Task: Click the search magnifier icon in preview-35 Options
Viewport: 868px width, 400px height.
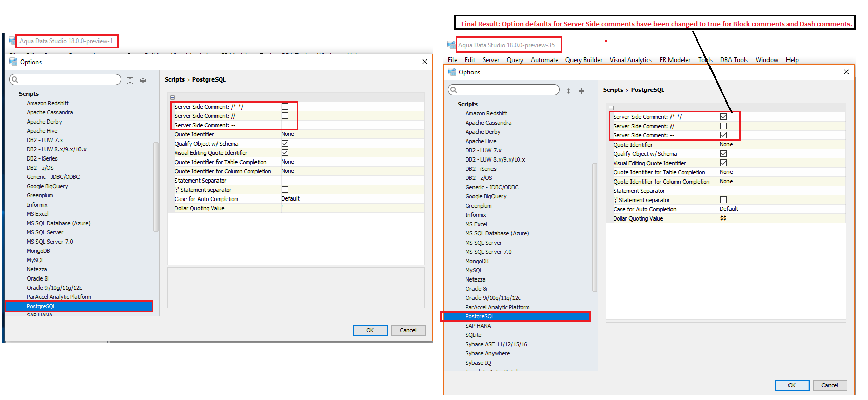Action: click(x=453, y=90)
